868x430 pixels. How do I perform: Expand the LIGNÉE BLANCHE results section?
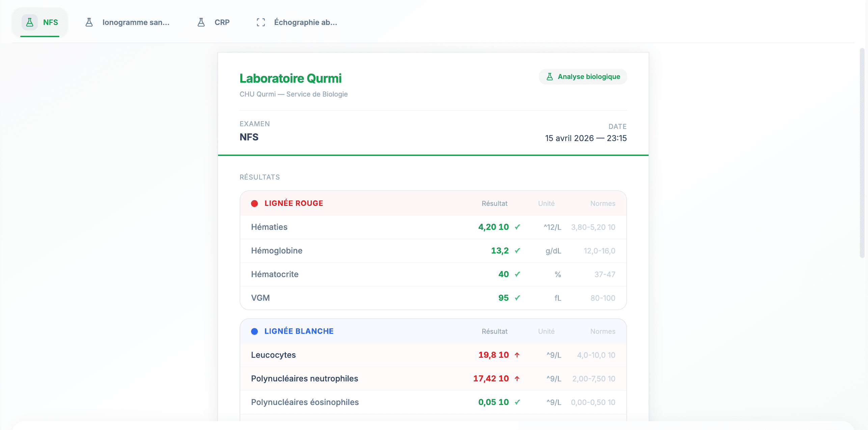[x=299, y=331]
